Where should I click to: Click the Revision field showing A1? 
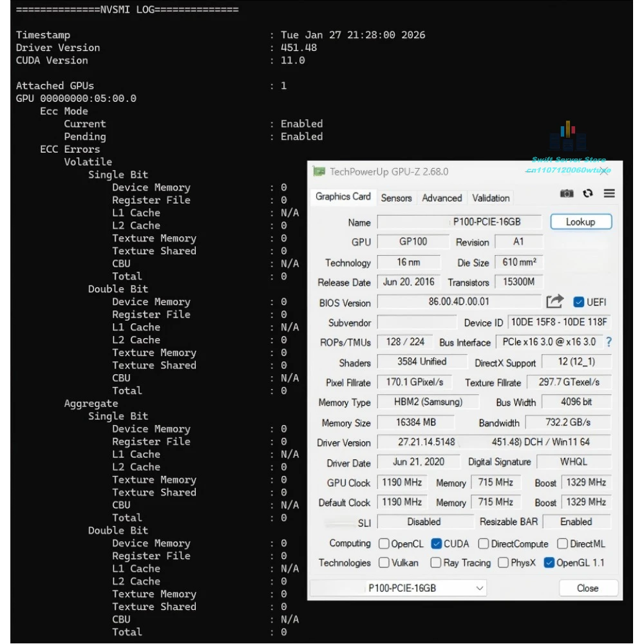(518, 241)
